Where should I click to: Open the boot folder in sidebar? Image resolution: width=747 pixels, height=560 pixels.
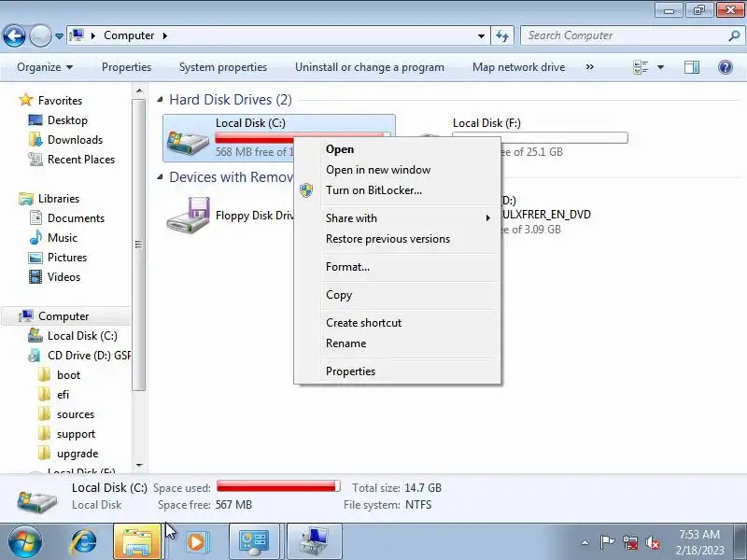click(x=68, y=375)
